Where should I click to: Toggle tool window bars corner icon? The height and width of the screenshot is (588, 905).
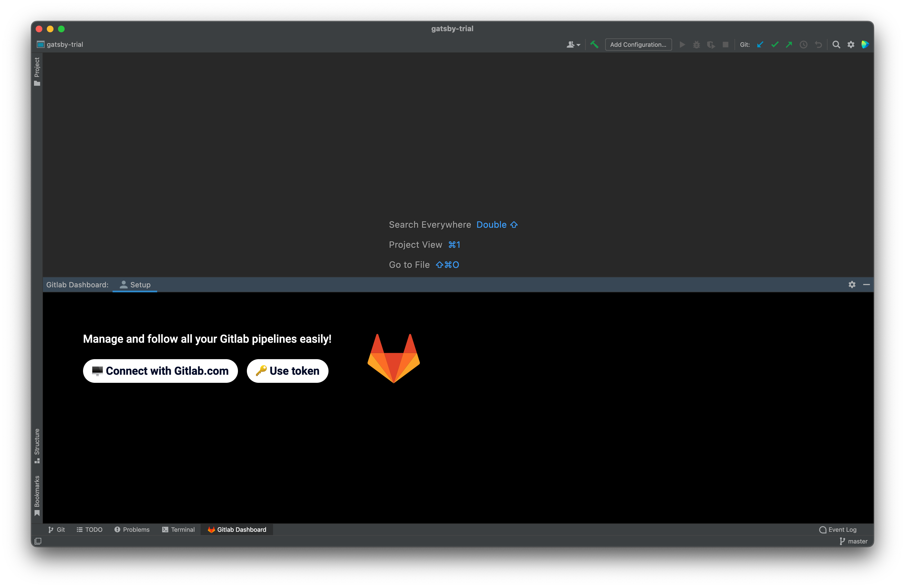pyautogui.click(x=38, y=541)
